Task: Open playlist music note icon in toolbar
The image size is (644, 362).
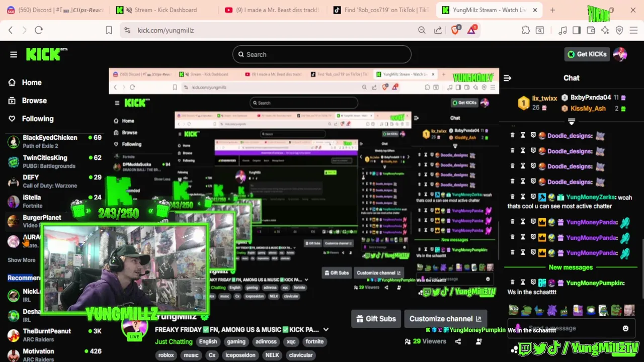Action: (563, 30)
